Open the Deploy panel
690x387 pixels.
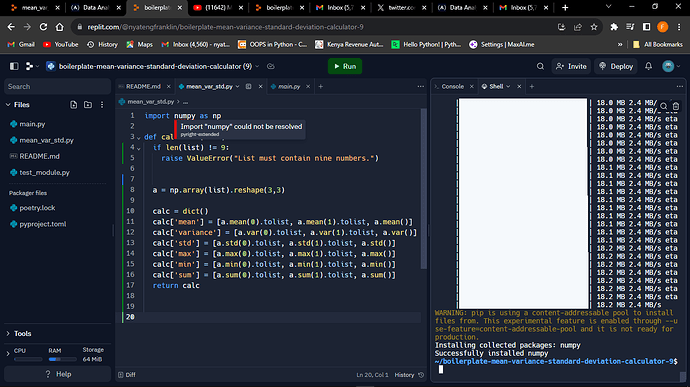coord(616,66)
